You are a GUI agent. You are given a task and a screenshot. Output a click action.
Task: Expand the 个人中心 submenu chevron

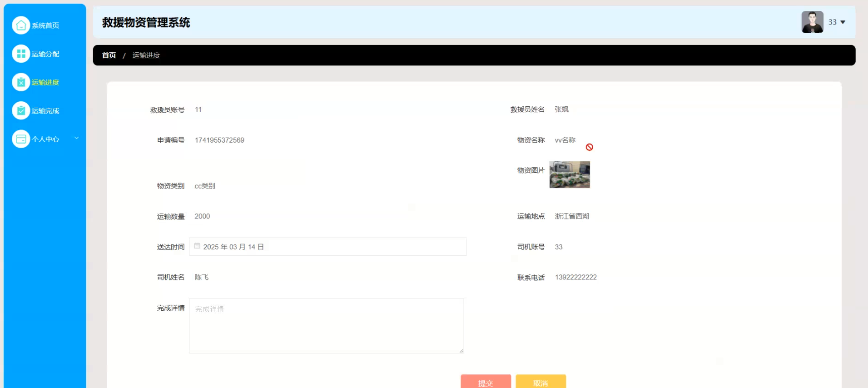(76, 138)
